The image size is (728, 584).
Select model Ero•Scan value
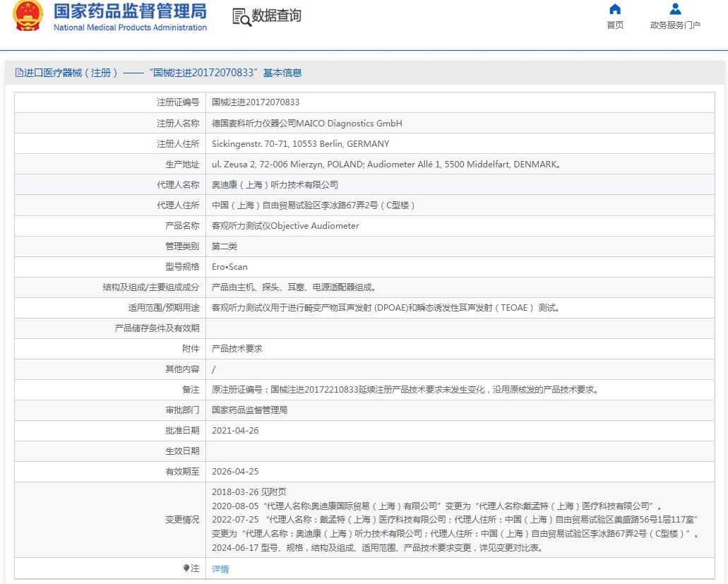point(229,266)
